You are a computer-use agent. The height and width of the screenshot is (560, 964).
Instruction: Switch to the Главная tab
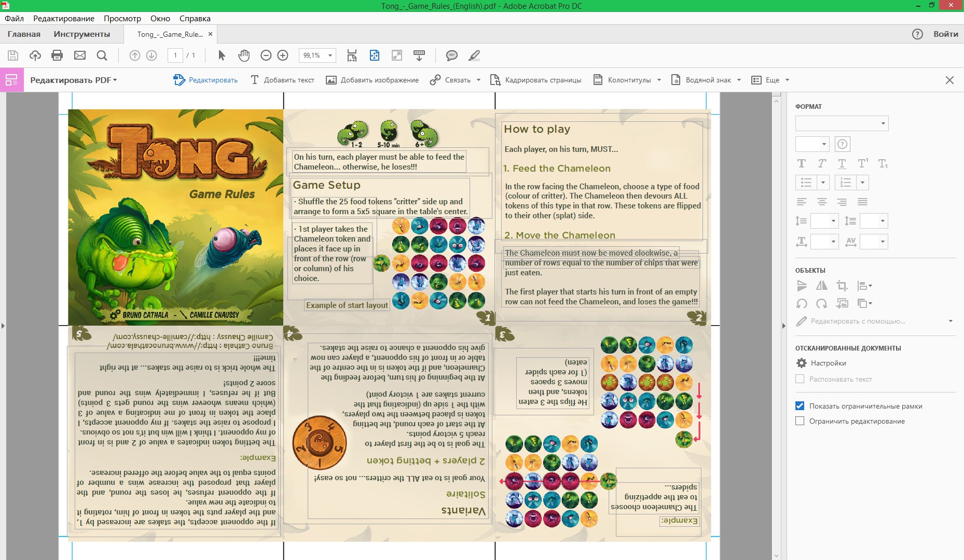[24, 34]
